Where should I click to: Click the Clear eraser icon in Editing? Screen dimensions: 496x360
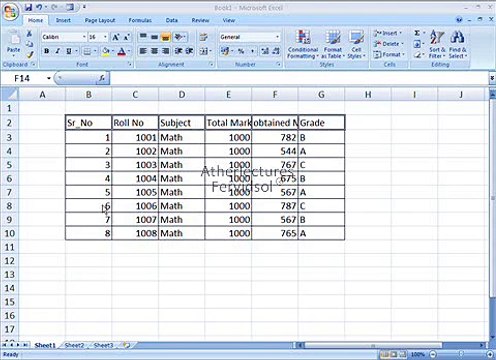point(417,55)
